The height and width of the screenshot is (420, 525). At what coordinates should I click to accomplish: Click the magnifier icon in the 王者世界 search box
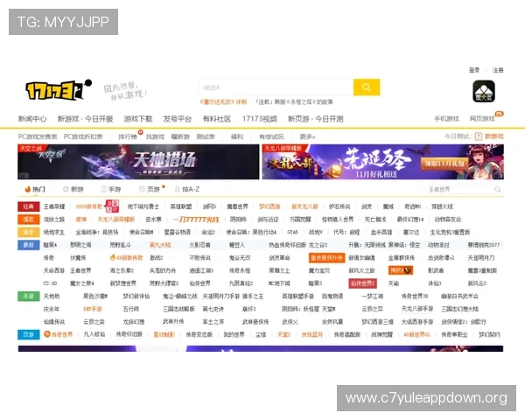tap(498, 190)
